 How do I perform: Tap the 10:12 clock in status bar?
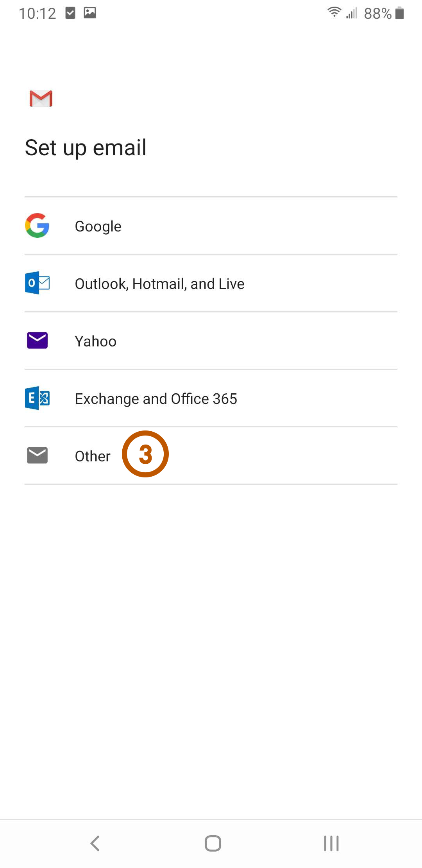(x=38, y=14)
